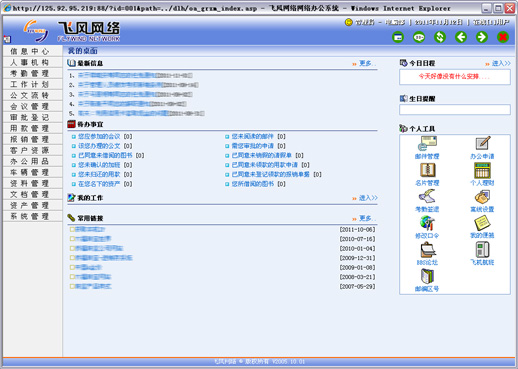The image size is (518, 369).
Task: Open the 修改口令 globe tools icon
Action: click(x=427, y=223)
